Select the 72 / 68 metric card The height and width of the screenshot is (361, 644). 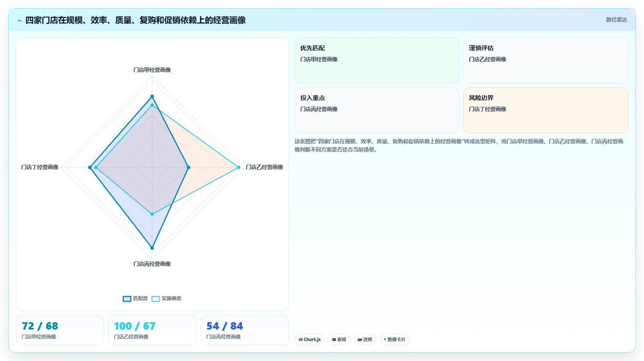coord(60,330)
